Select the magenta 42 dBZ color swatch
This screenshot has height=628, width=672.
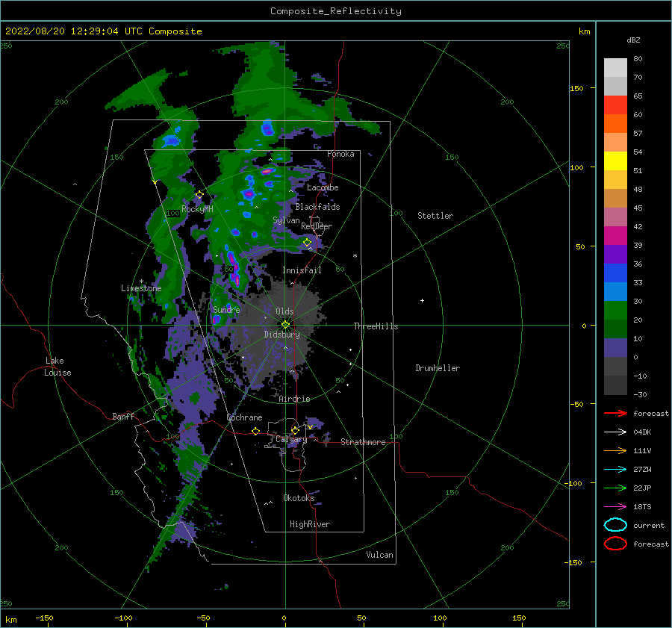pos(615,235)
